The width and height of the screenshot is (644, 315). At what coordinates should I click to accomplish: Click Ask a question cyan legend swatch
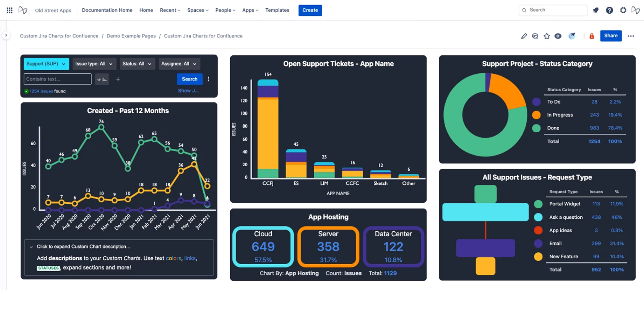pos(538,217)
